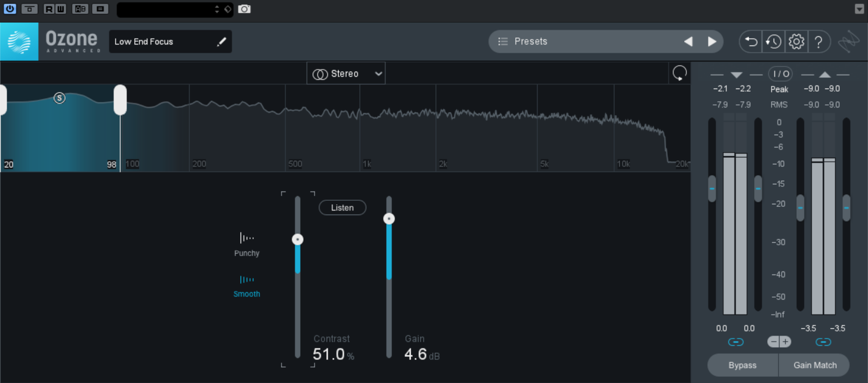Toggle the Bypass button
The width and height of the screenshot is (868, 383).
click(743, 365)
